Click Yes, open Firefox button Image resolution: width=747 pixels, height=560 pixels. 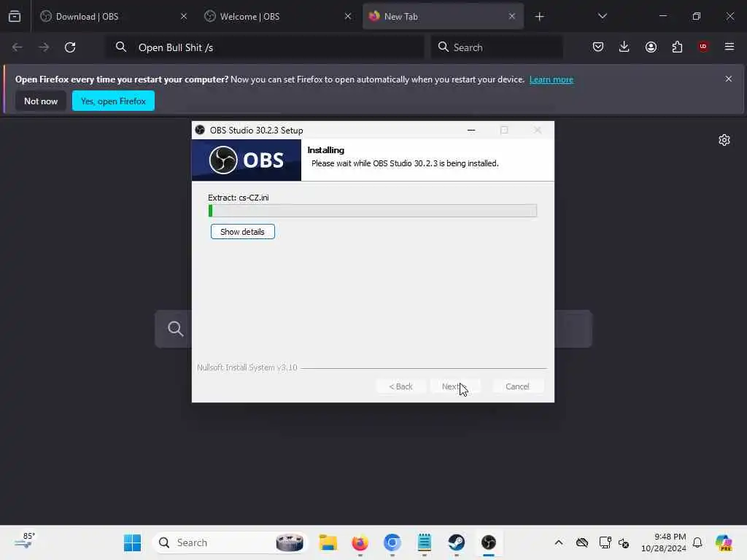[x=113, y=101]
